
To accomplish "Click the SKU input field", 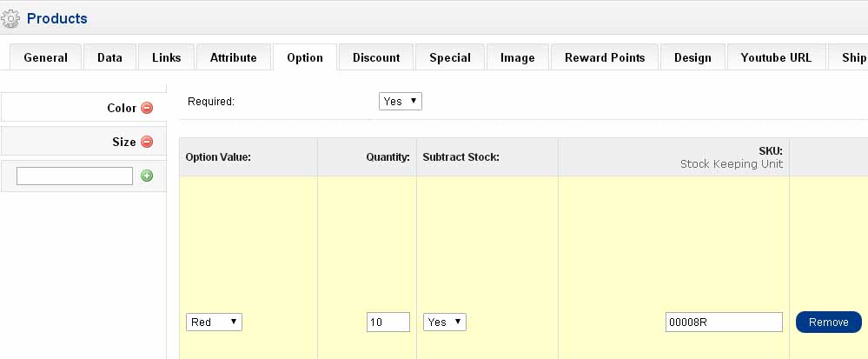I will 724,322.
